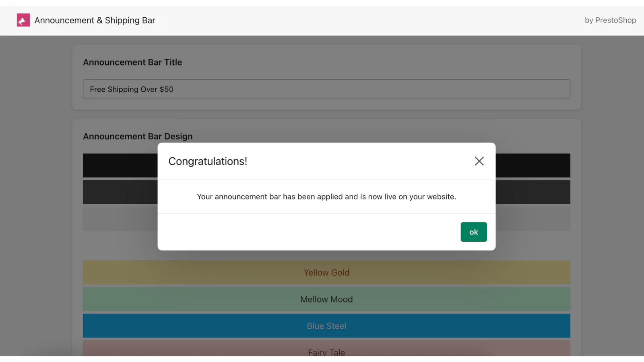Select the solid black bar design
The height and width of the screenshot is (362, 644).
[120, 165]
